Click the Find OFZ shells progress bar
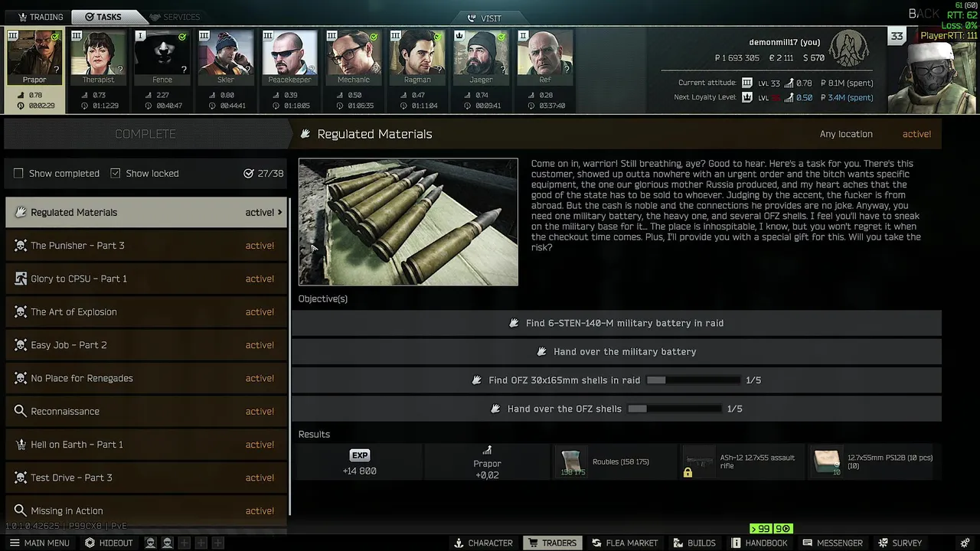The image size is (980, 551). (x=694, y=380)
